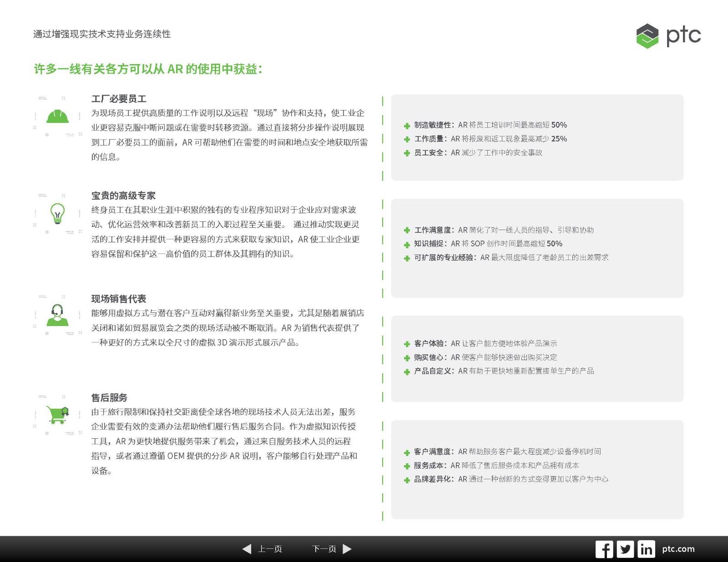Click the plus icon beside 客户体验

(x=407, y=344)
